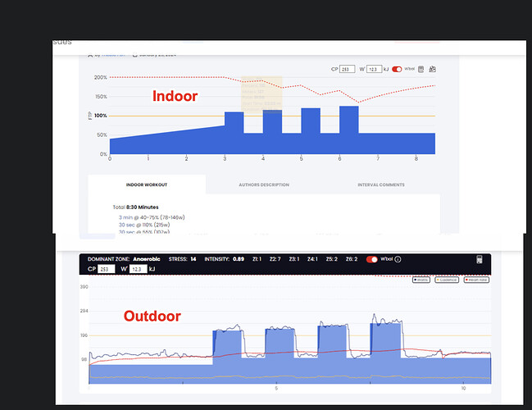Switch to the Indoor Workout tab
This screenshot has height=410, width=532.
coord(147,184)
